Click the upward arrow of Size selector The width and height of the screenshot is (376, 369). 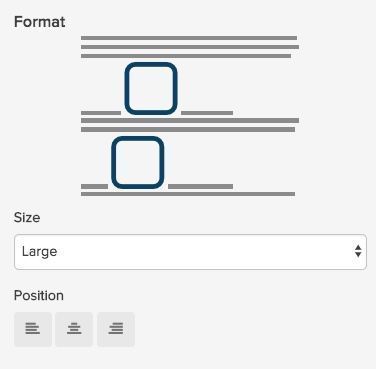(358, 248)
